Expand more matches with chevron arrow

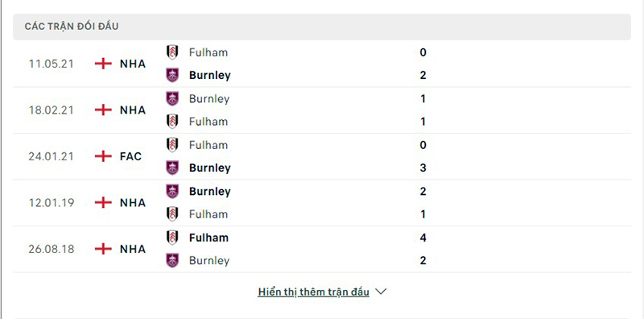pyautogui.click(x=381, y=292)
